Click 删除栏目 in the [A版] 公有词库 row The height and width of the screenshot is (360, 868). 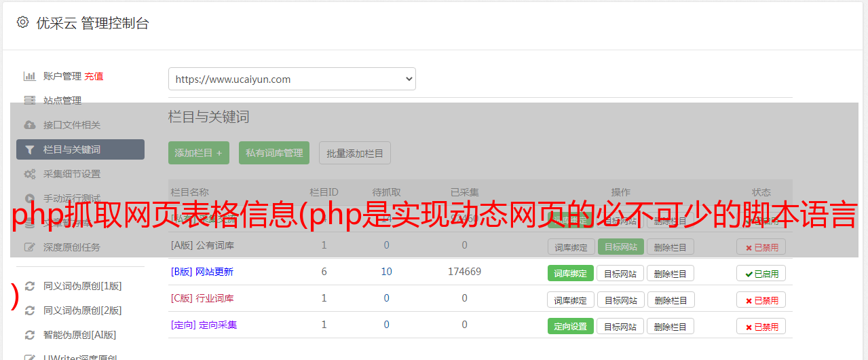pos(671,247)
